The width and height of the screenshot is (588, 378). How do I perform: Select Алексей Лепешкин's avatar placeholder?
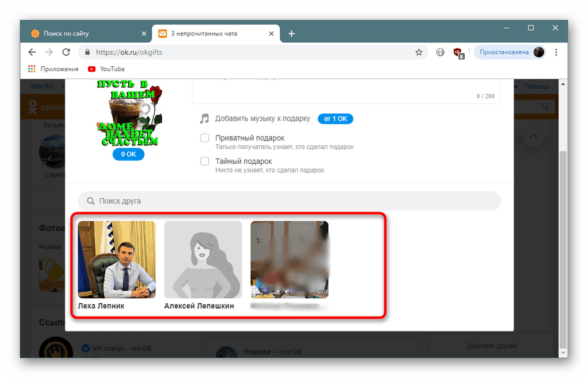tap(203, 259)
